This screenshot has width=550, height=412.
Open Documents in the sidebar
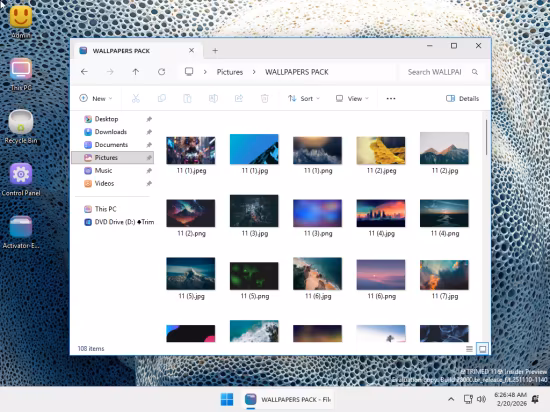113,145
